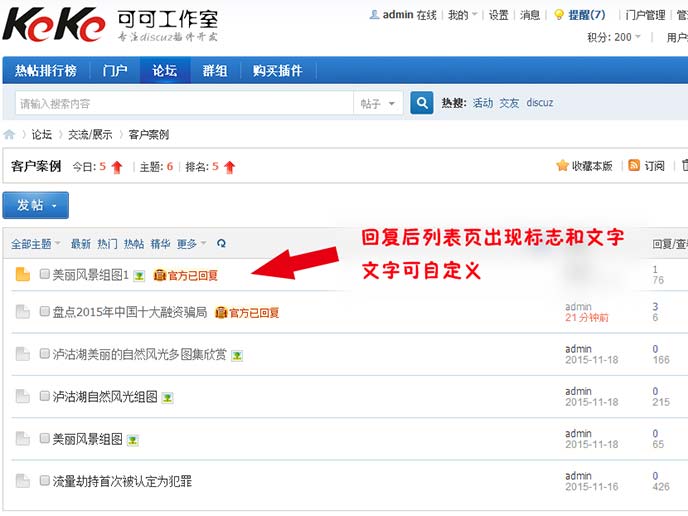Open the 热帖排行榜 nav tab

point(46,70)
